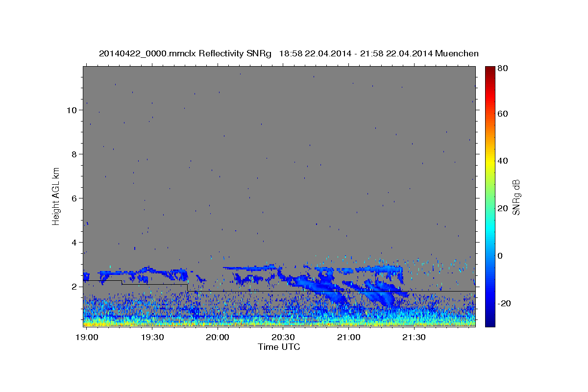Click the colorbar value 80
Viewport: 588px width, 392px height.
tap(503, 69)
